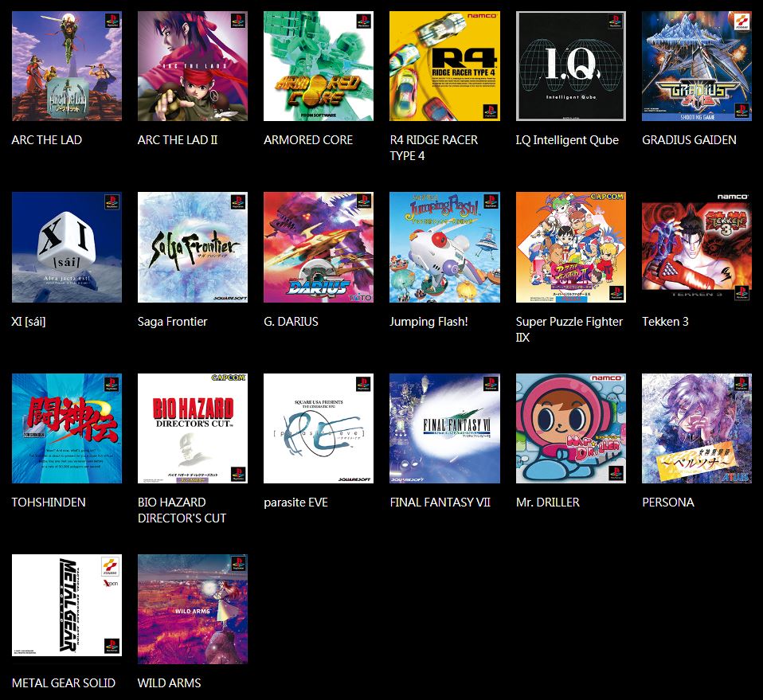Open the BIO HAZARD DIRECTOR'S CUT cover
The width and height of the screenshot is (763, 700).
[192, 428]
